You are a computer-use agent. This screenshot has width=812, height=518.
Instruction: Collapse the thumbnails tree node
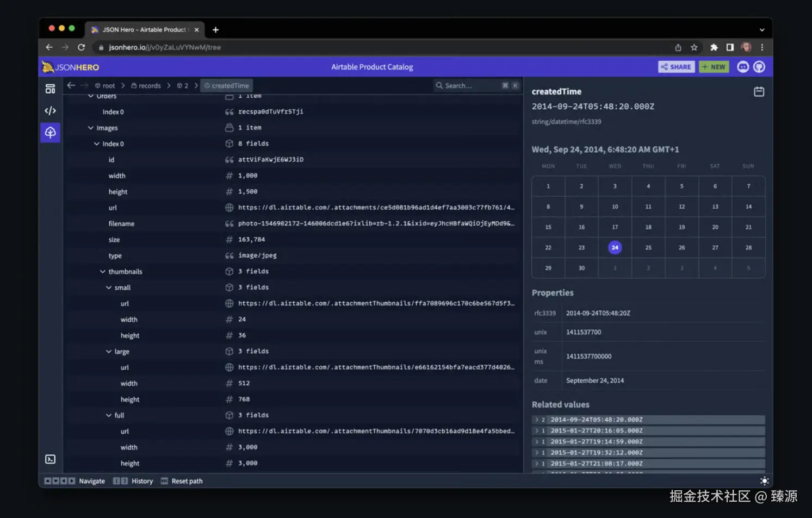pos(103,272)
